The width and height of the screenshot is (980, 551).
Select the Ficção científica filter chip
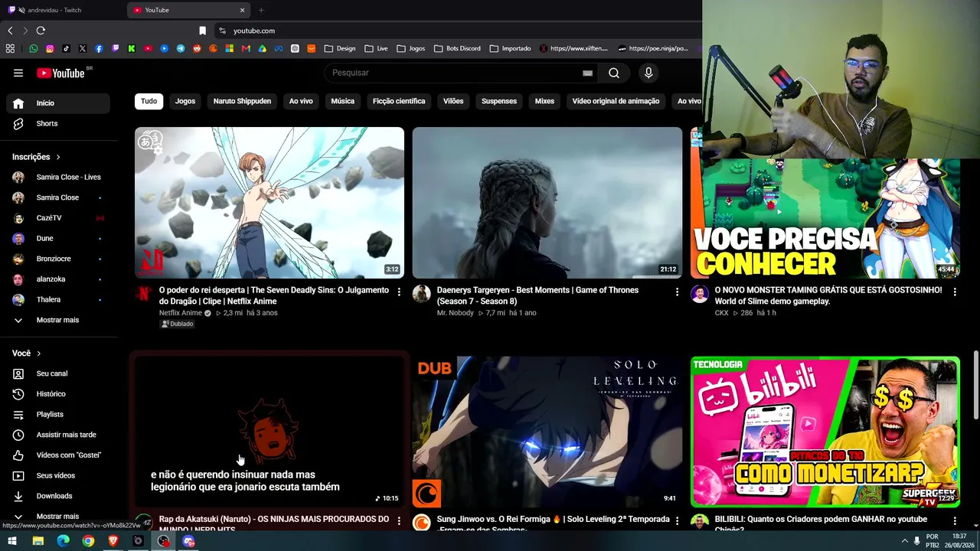pyautogui.click(x=399, y=101)
